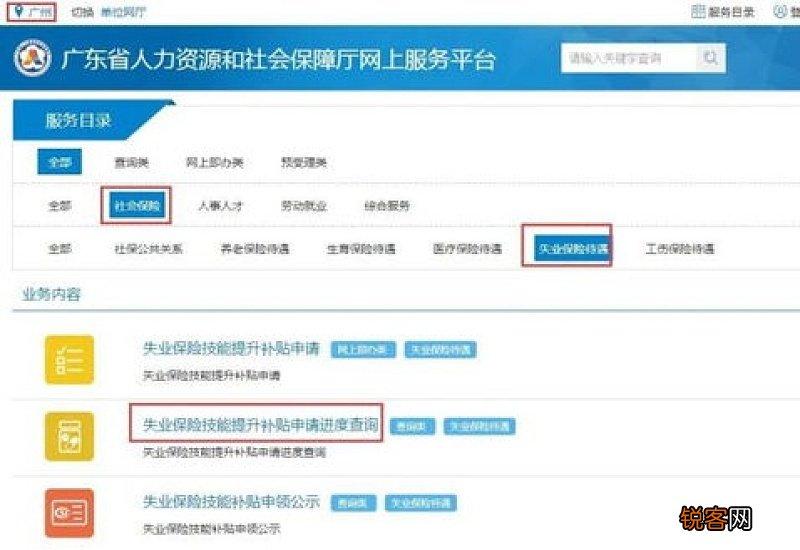Click the 业务内容 heading text
This screenshot has width=800, height=550.
tap(51, 294)
